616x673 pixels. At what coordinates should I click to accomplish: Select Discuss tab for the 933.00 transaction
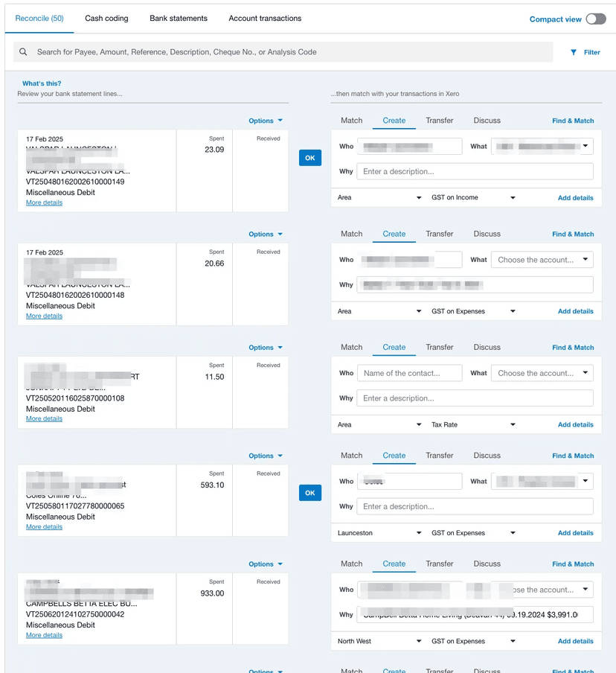[x=487, y=564]
